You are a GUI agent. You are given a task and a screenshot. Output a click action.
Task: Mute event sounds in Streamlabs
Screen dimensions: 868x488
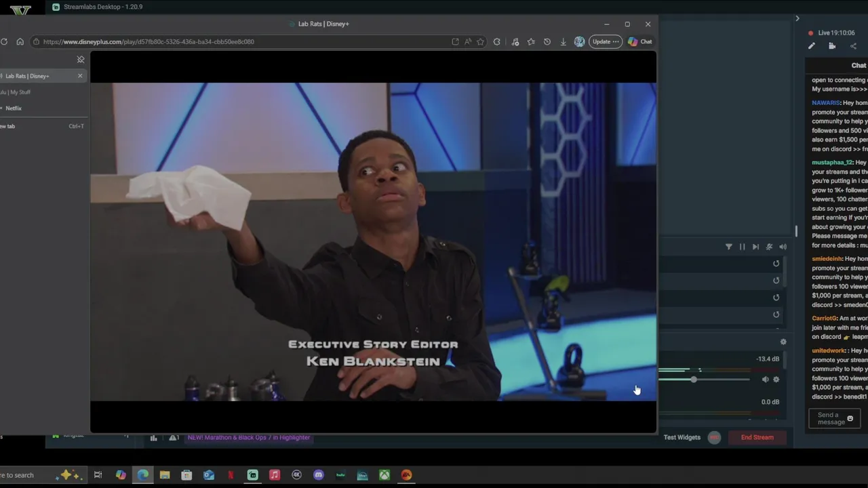pos(783,247)
